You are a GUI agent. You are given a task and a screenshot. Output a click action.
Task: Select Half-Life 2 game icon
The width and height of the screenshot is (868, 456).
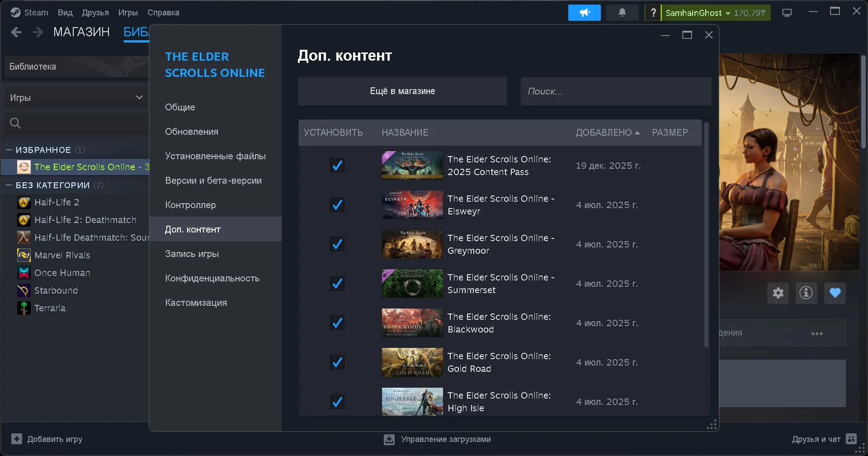point(24,202)
